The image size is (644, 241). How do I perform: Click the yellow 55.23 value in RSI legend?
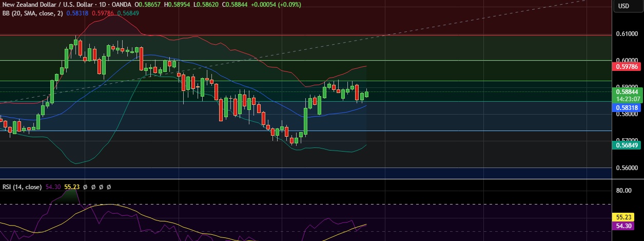click(72, 187)
